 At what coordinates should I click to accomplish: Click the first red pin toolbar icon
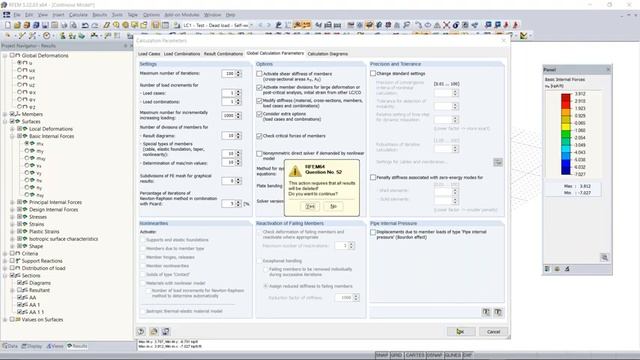(x=507, y=25)
